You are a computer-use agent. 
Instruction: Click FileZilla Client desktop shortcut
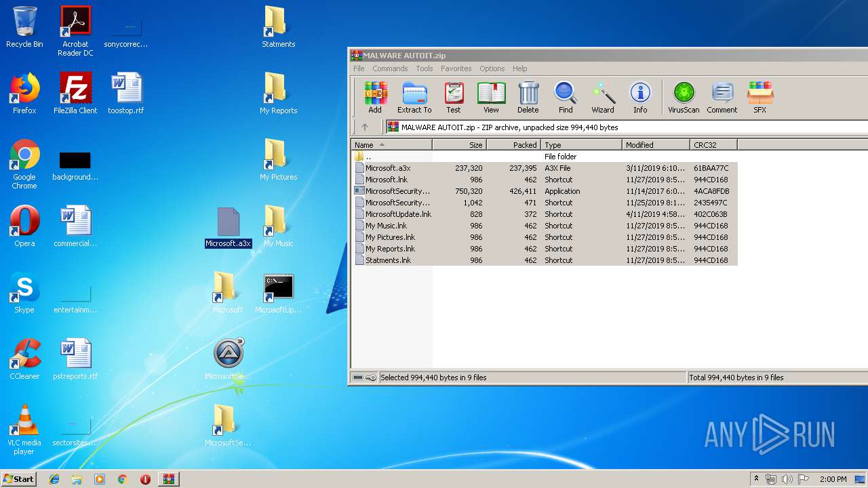(x=75, y=94)
